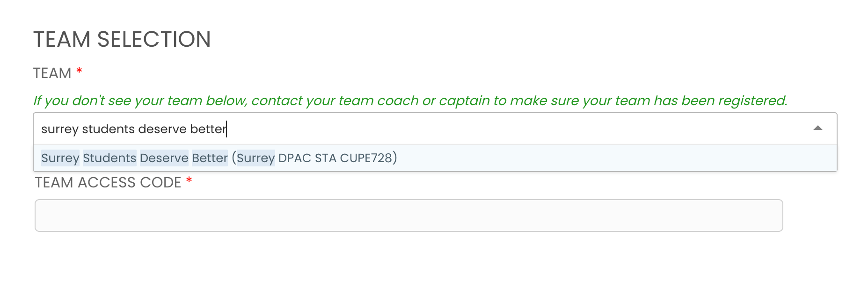This screenshot has height=287, width=868.
Task: Click red asterisk beside TEAM ACCESS CODE
Action: [189, 181]
